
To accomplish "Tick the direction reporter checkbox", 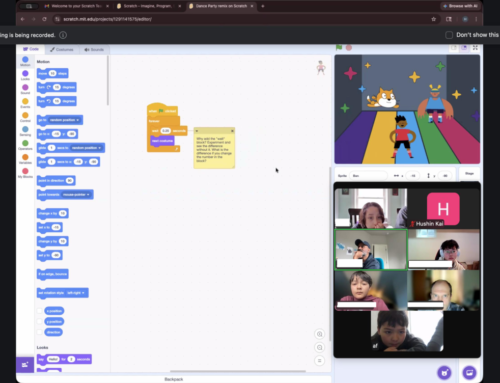I will 40,332.
